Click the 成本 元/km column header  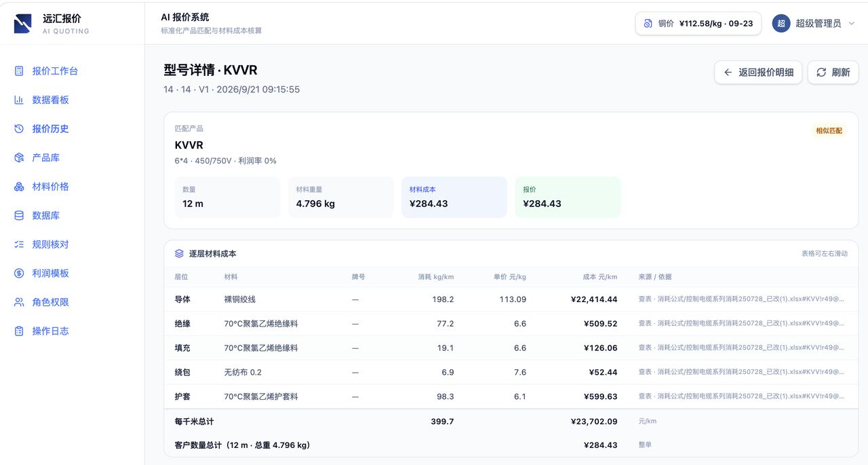[x=600, y=277]
